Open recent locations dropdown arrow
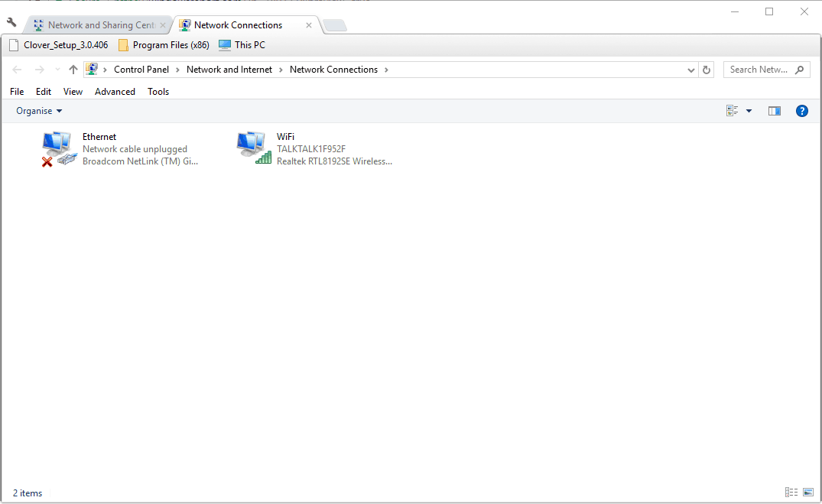 point(57,70)
